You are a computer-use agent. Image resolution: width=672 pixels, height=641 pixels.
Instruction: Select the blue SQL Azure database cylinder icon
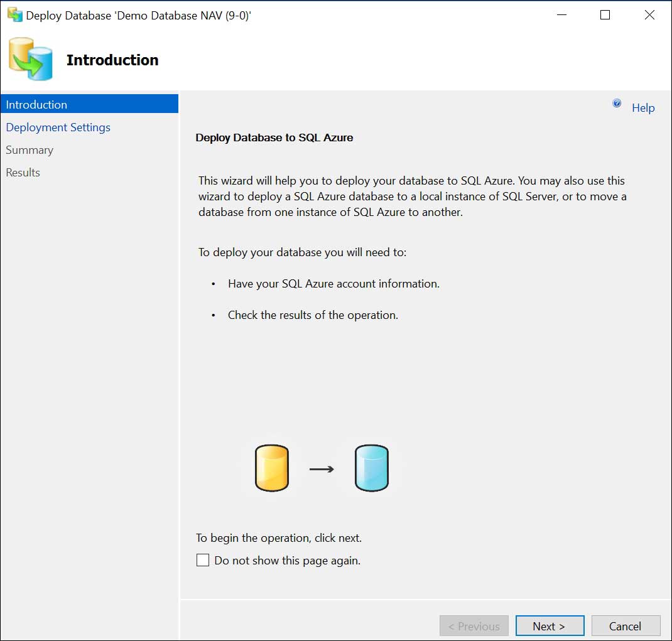371,468
